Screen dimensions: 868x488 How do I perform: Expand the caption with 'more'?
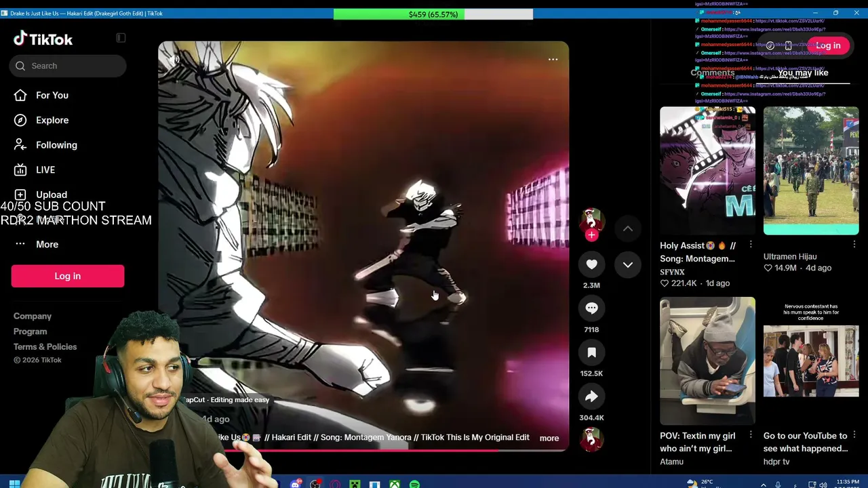pyautogui.click(x=549, y=438)
